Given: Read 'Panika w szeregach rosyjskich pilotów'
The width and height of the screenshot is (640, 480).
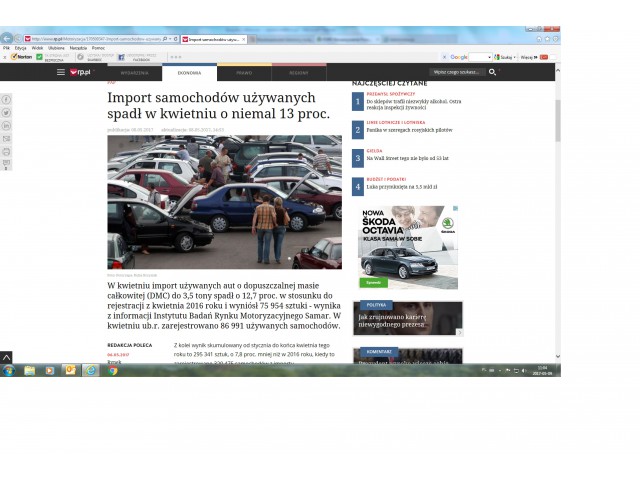Looking at the screenshot, I should tap(408, 132).
